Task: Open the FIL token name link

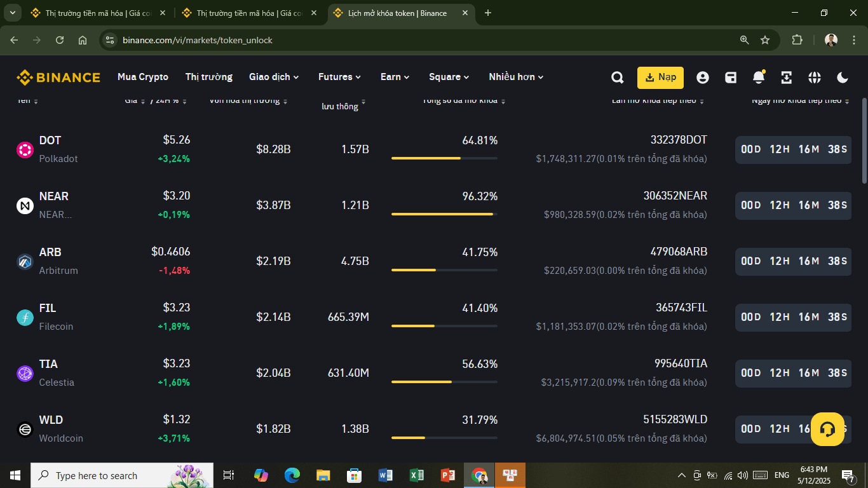Action: coord(48,308)
